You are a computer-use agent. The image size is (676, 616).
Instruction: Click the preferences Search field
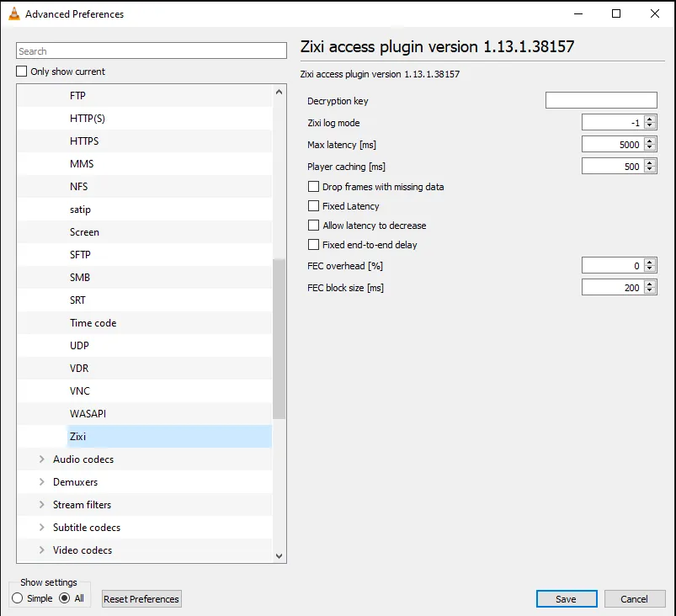pyautogui.click(x=152, y=50)
